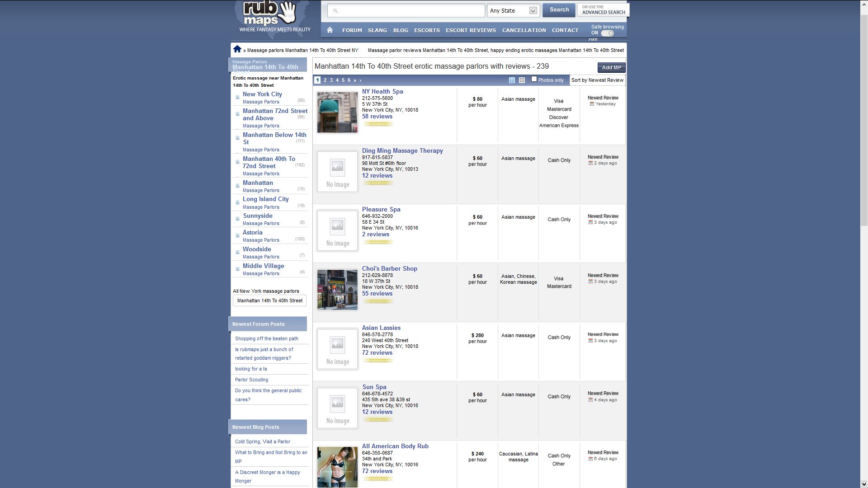Click the single-arrow next page icon

click(x=360, y=80)
